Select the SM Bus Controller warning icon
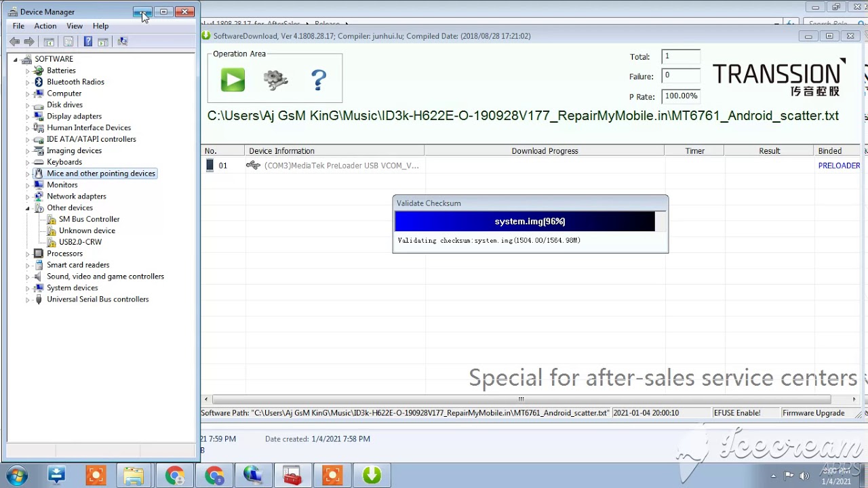The height and width of the screenshot is (488, 868). tap(52, 219)
